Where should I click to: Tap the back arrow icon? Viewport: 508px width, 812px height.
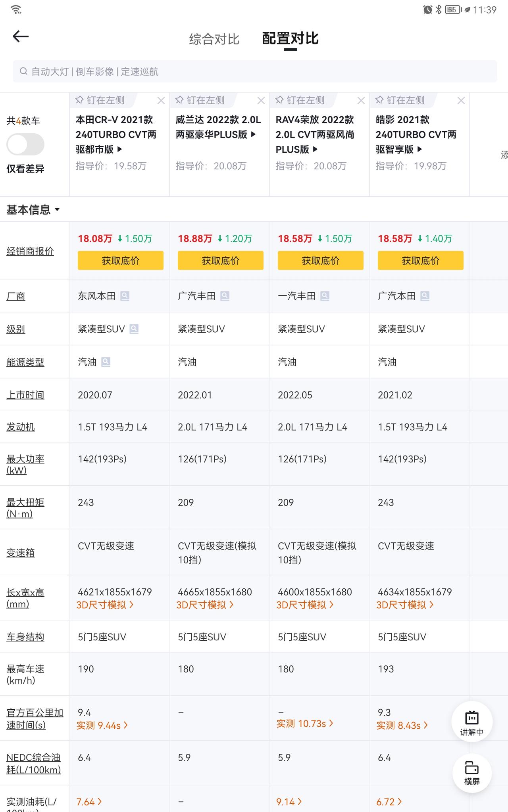tap(21, 37)
